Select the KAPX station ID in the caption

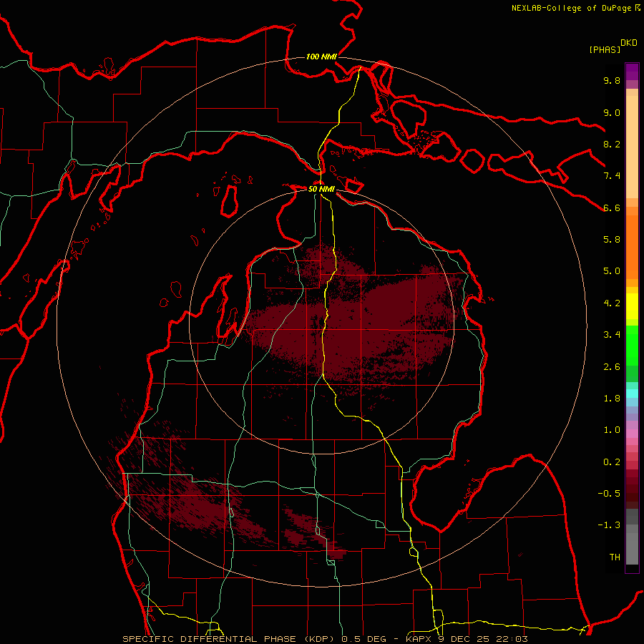(417, 639)
